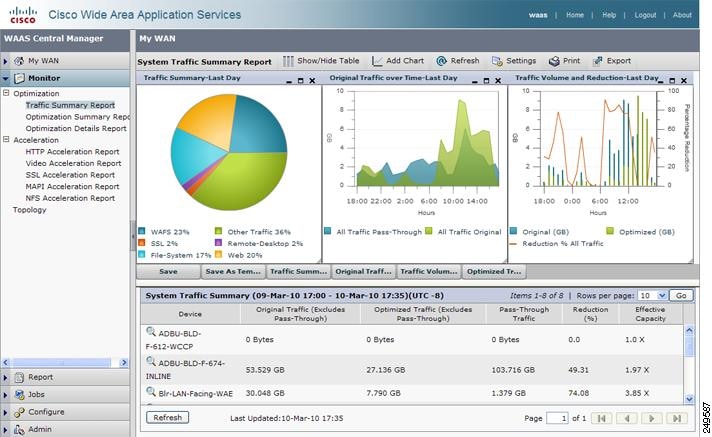Click the Traffic Summ... chart button
Screen dimensions: 712x437
[x=298, y=272]
